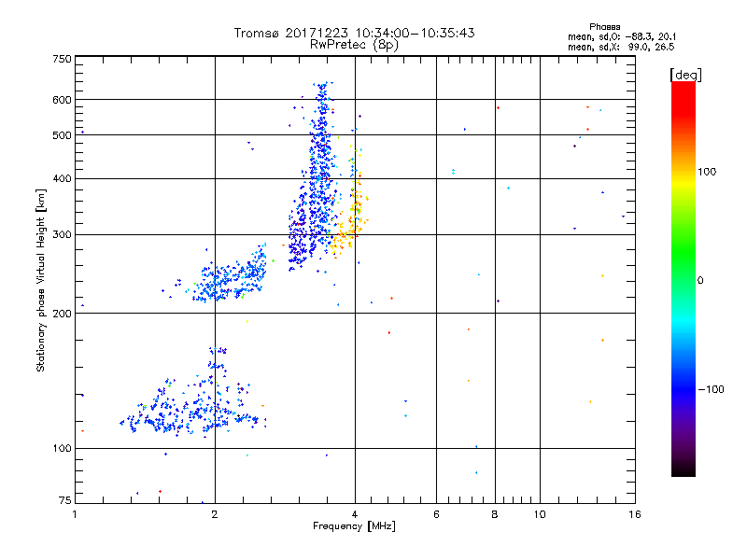Click the "Frequency [MHz]" axis label
This screenshot has width=747, height=560.
tap(354, 526)
